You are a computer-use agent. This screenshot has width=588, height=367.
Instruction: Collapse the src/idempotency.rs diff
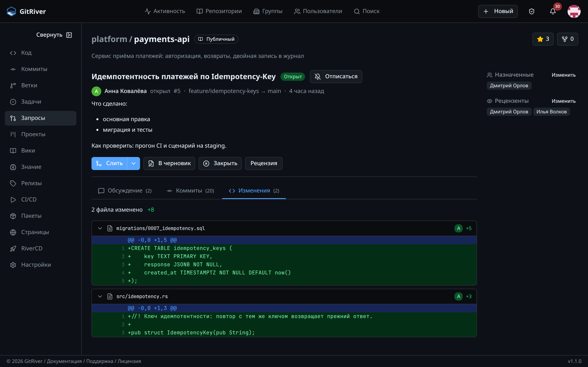(x=100, y=296)
